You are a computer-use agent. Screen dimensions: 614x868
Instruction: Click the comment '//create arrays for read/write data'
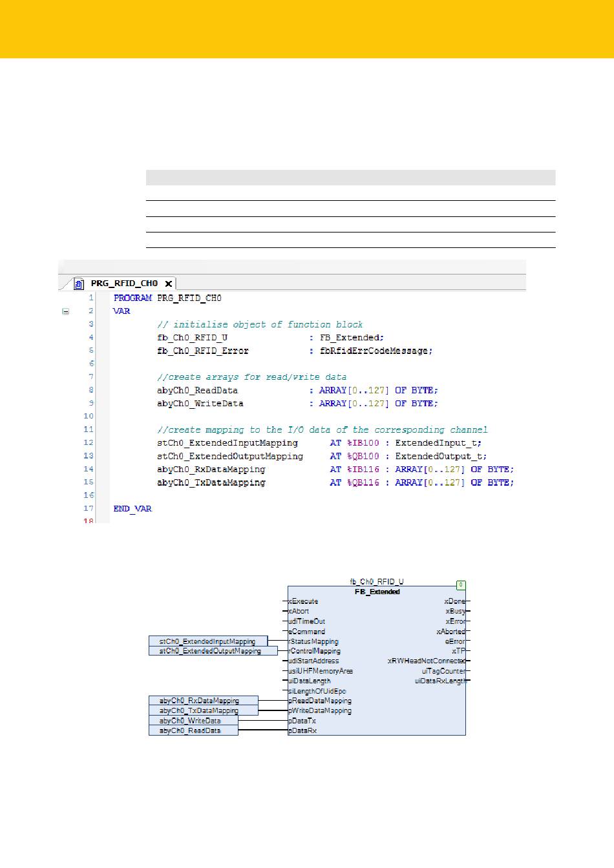coord(251,377)
